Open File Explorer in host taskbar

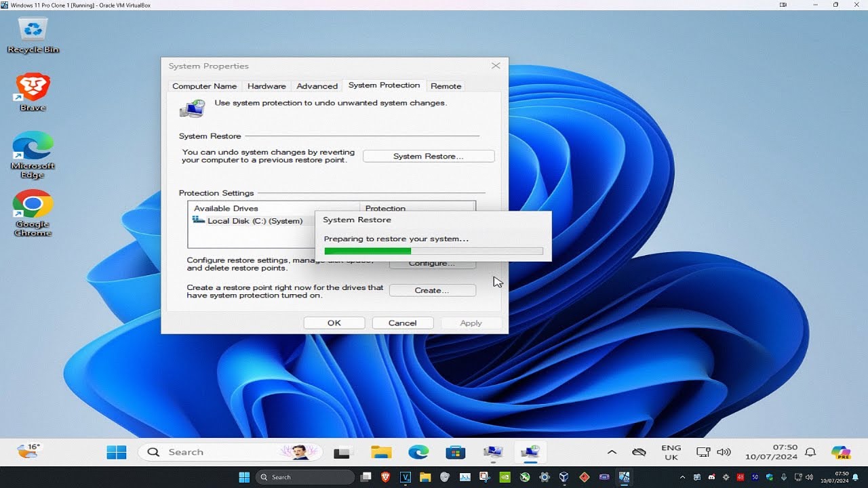coord(425,477)
